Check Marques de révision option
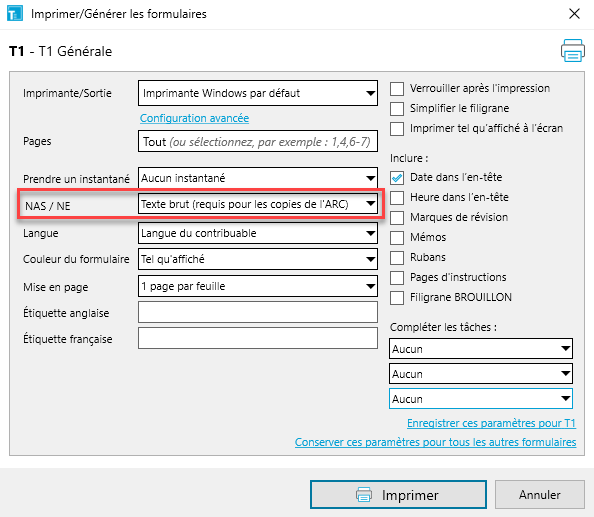 [x=397, y=218]
